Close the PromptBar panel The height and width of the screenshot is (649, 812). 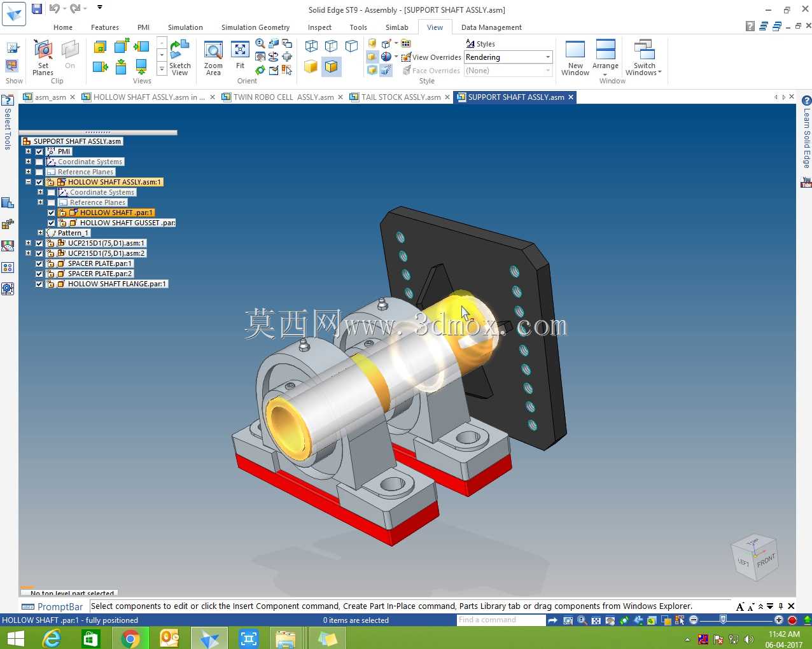coord(791,606)
